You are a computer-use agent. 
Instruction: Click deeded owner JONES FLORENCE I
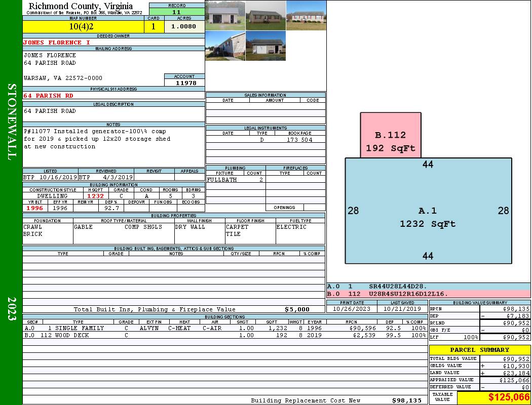(57, 43)
